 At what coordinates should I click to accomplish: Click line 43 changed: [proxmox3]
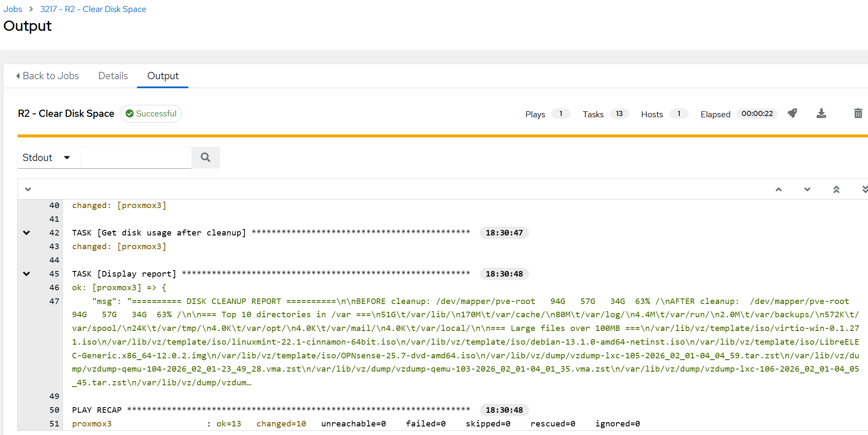[x=119, y=247]
